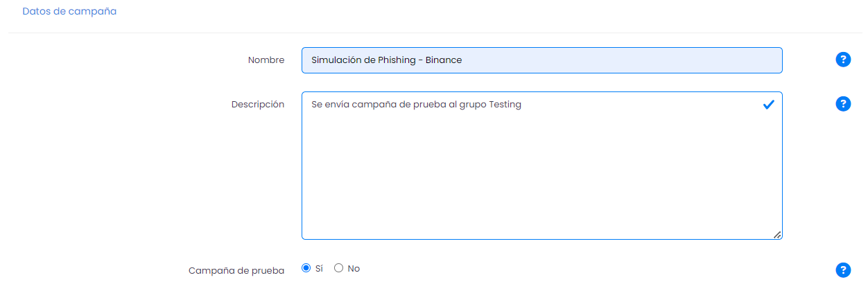
Task: Click empty space inside description textarea
Action: point(541,180)
